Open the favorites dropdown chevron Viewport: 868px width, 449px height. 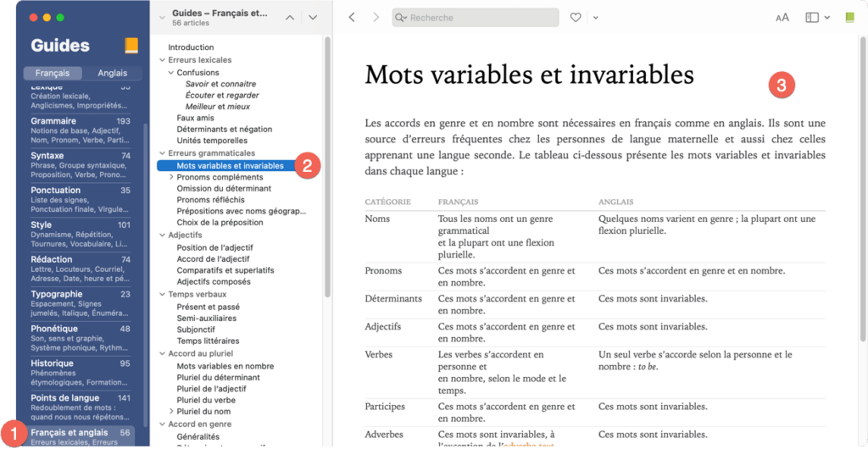[596, 18]
